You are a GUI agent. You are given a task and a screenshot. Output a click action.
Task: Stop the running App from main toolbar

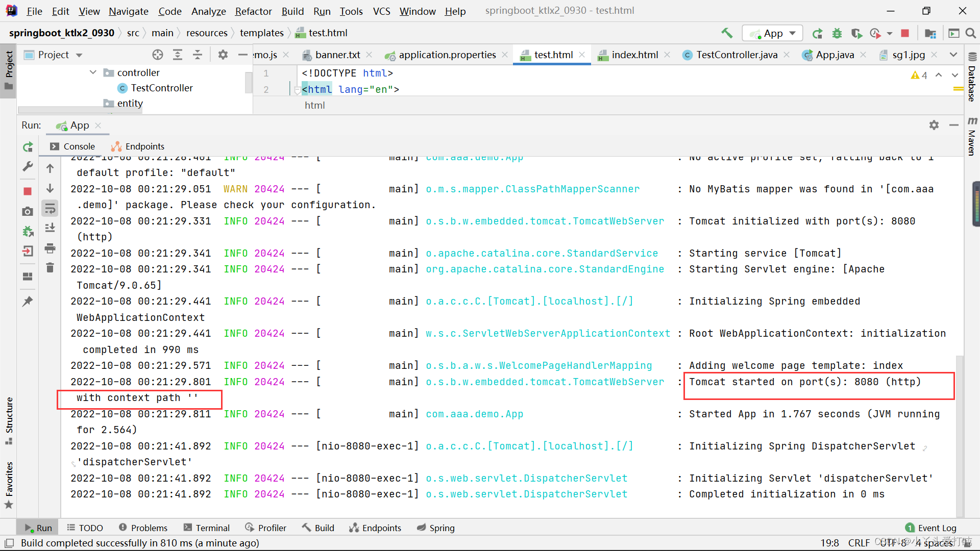coord(905,33)
